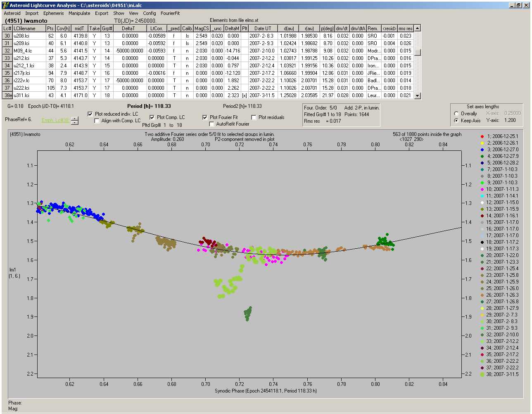Viewport: 532px width, 414px height.
Task: Click the yellow swatch for 28; 2007-1-27.9
Action: tap(482, 308)
